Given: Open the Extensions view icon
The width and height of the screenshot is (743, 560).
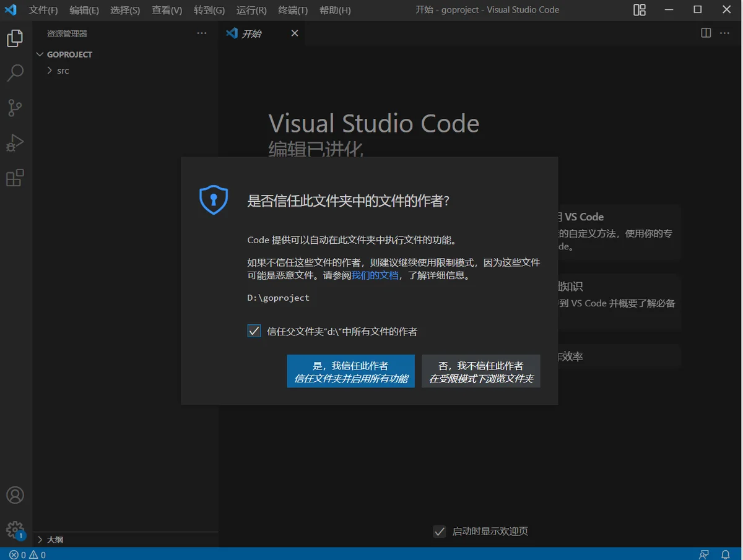Looking at the screenshot, I should point(15,178).
